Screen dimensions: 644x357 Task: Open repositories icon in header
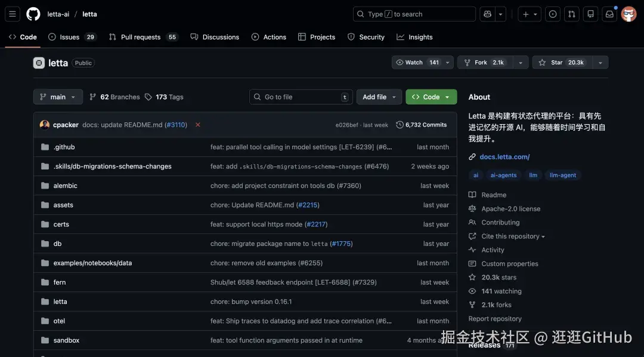(x=590, y=14)
